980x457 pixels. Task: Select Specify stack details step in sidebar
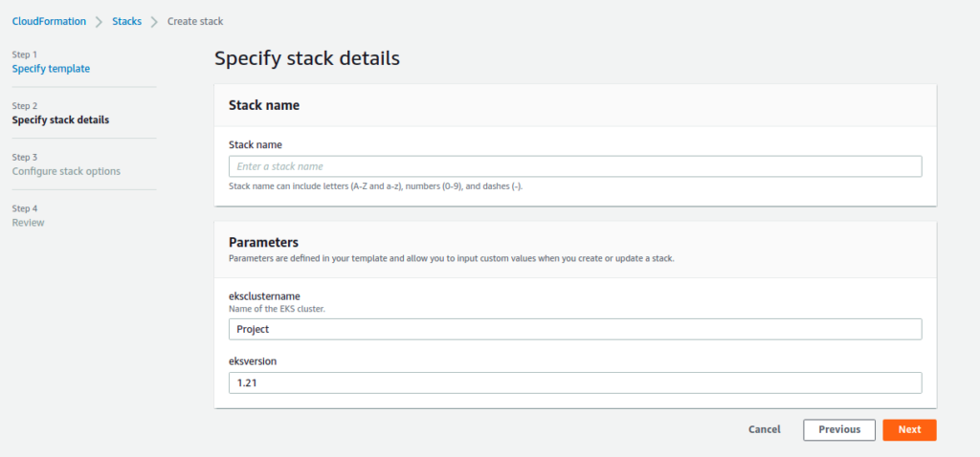(60, 120)
